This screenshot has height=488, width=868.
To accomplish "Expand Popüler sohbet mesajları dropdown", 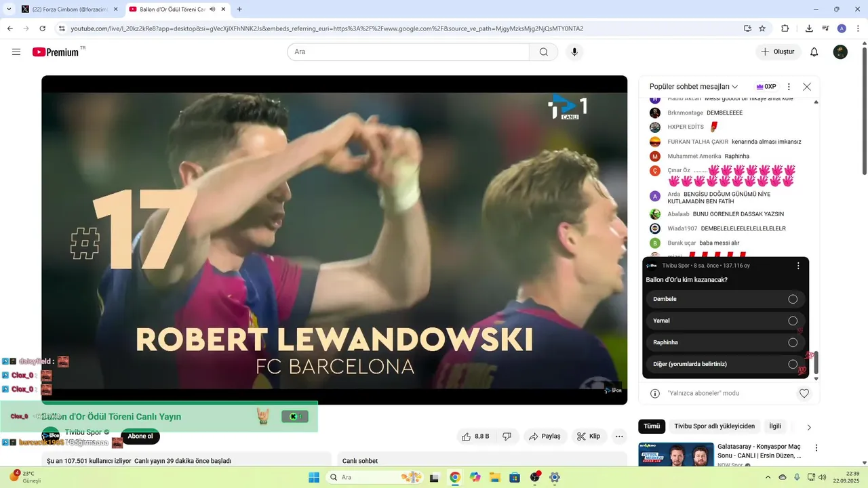I will (693, 87).
